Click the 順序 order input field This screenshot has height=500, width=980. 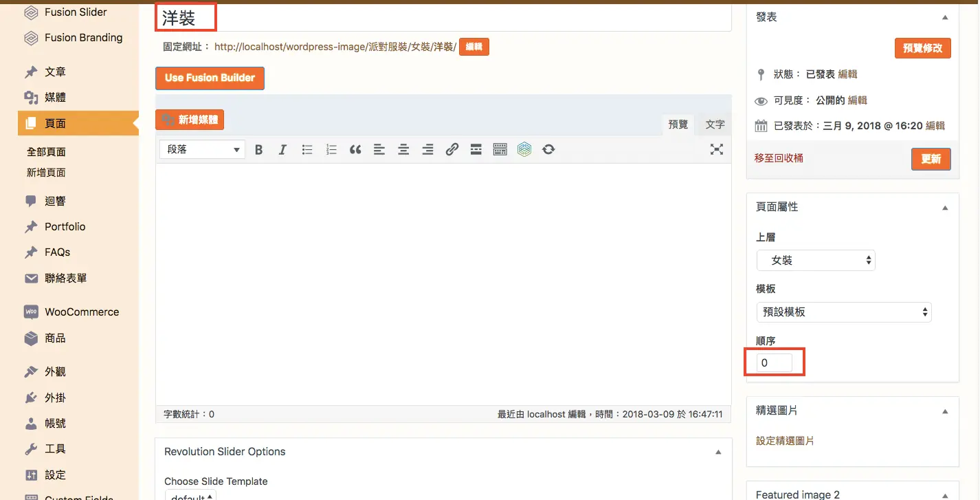coord(774,363)
